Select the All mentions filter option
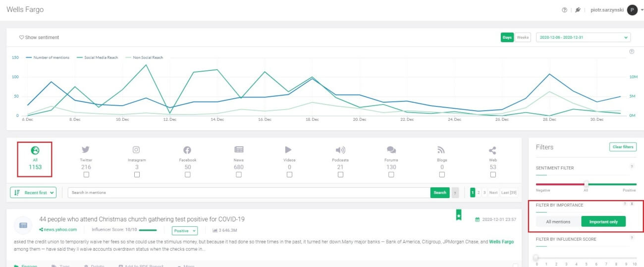 pyautogui.click(x=558, y=221)
